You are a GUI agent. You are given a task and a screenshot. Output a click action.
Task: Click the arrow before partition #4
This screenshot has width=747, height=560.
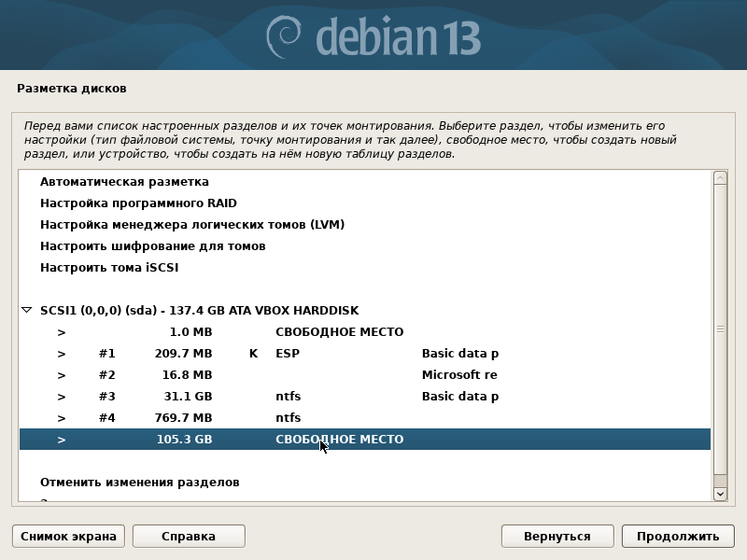point(62,418)
